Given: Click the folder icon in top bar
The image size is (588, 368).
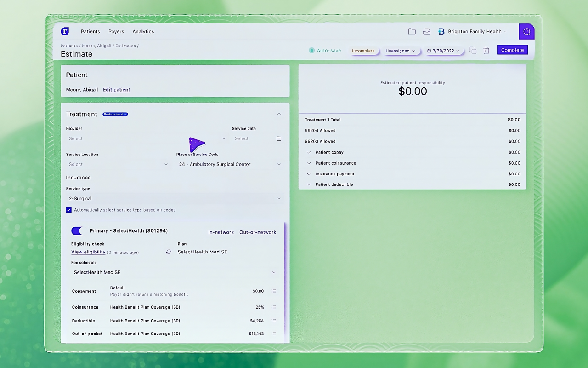Looking at the screenshot, I should click(412, 32).
